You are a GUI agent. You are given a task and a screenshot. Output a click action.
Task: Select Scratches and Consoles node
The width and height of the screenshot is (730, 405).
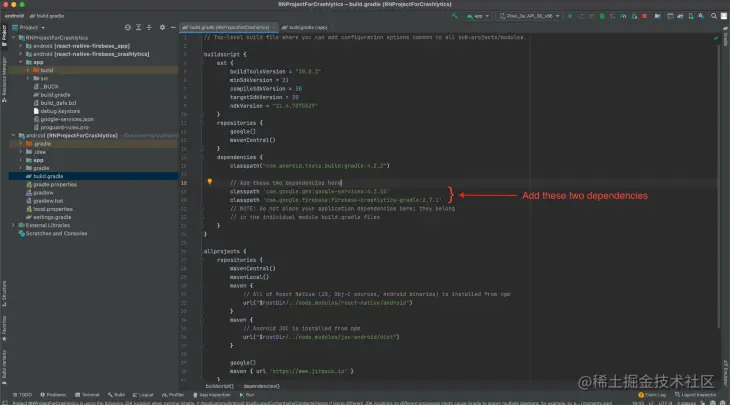53,233
